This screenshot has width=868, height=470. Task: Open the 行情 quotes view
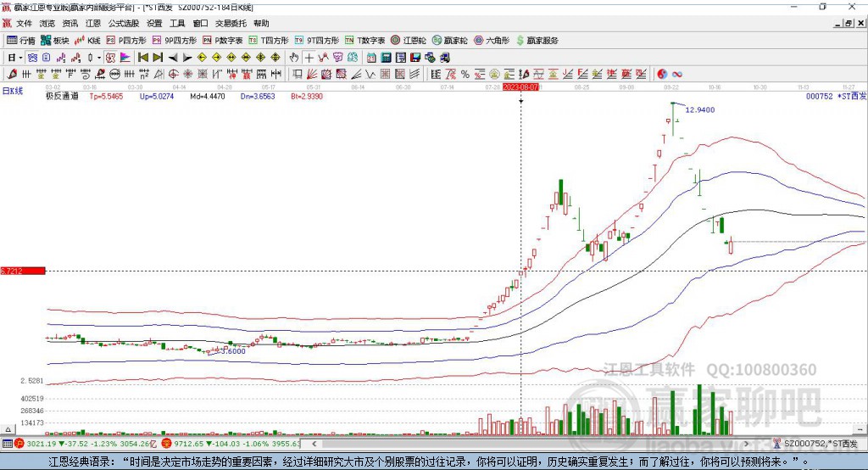(x=20, y=41)
